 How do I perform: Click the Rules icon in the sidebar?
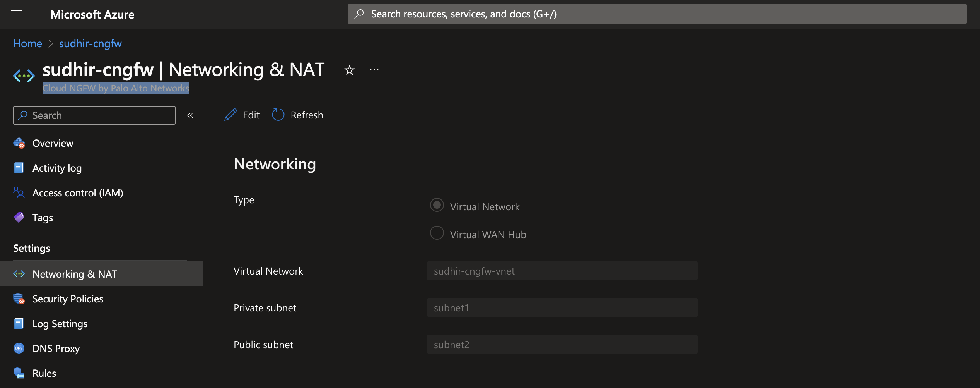click(x=19, y=373)
